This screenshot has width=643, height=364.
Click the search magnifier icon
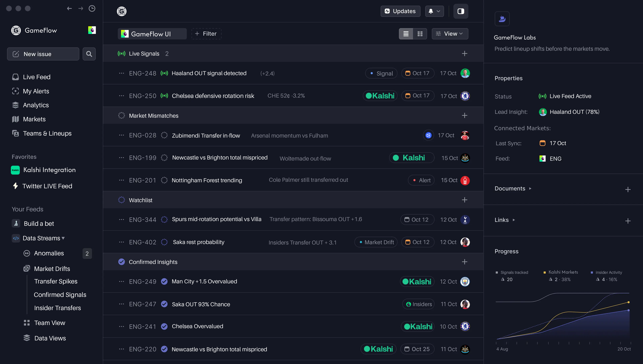point(89,54)
